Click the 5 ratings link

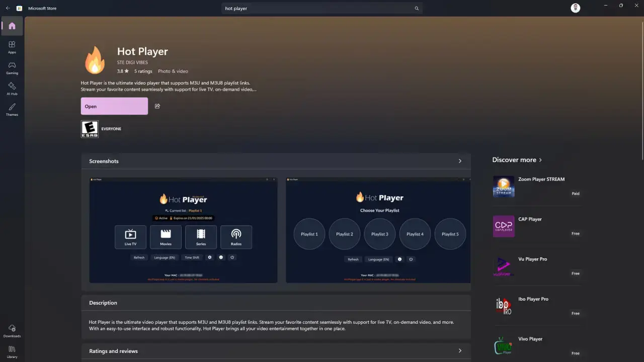coord(143,71)
